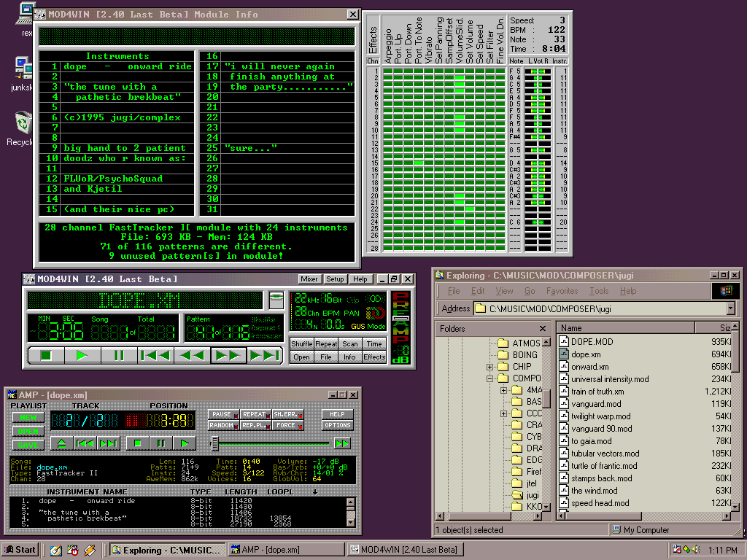Screen dimensions: 747x560
Task: Start playback in AMP
Action: pyautogui.click(x=185, y=443)
